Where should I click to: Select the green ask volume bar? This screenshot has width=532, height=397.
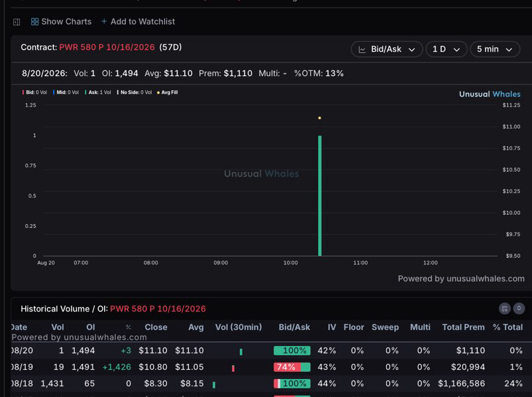tap(319, 196)
